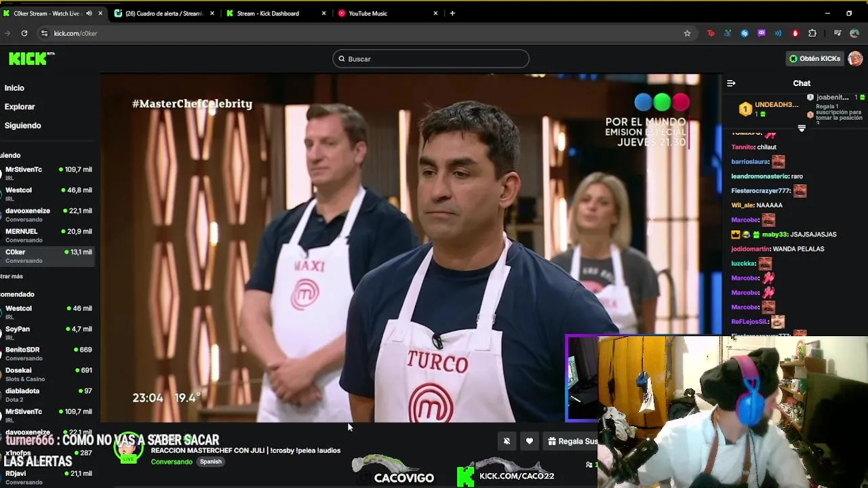Follow the channel with heart icon
Screen dimensions: 868x488
coord(530,441)
